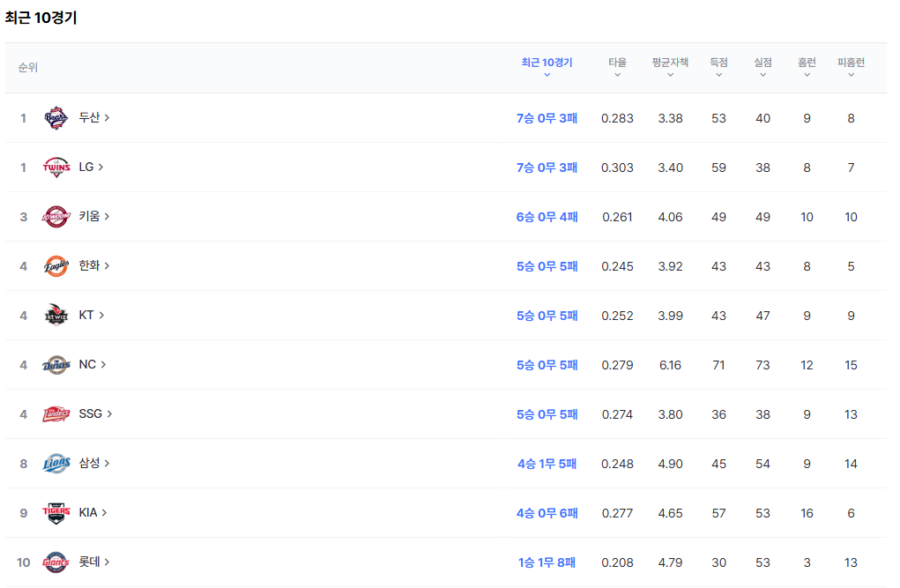Open the SSG team page link
Image resolution: width=900 pixels, height=588 pixels.
point(95,414)
